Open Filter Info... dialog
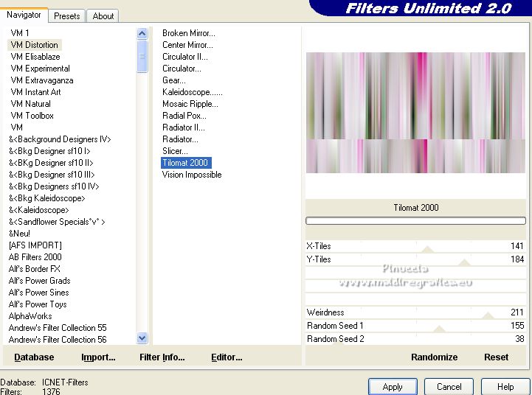Screen dimensions: 532x395 coord(162,357)
